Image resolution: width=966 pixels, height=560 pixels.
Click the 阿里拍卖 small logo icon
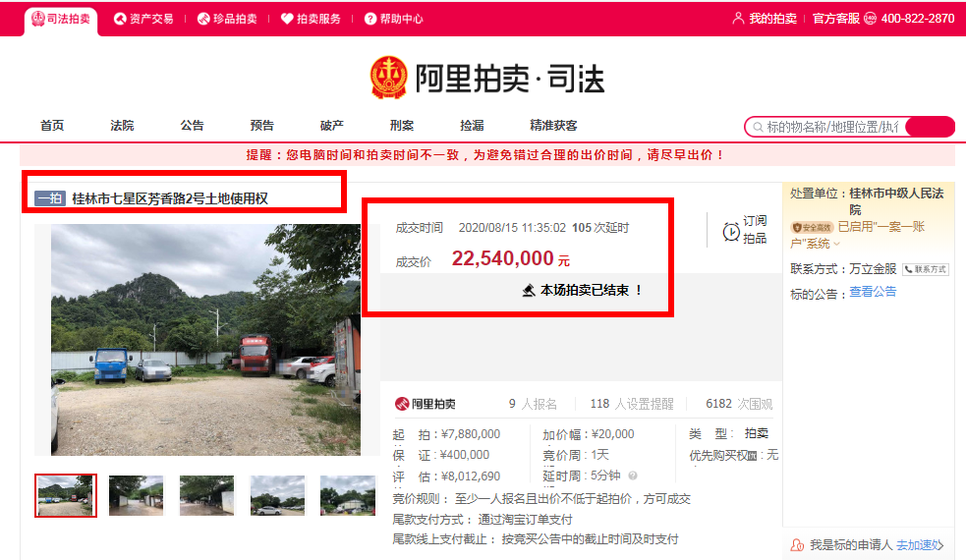[x=402, y=404]
